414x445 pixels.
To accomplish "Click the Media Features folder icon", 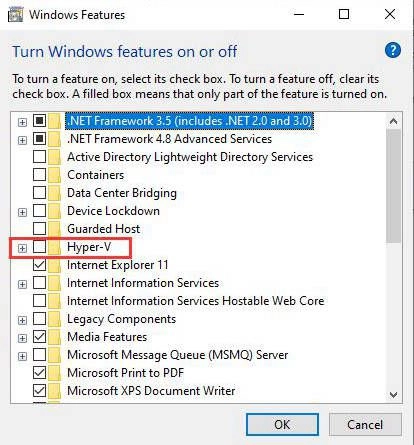I will tap(54, 337).
